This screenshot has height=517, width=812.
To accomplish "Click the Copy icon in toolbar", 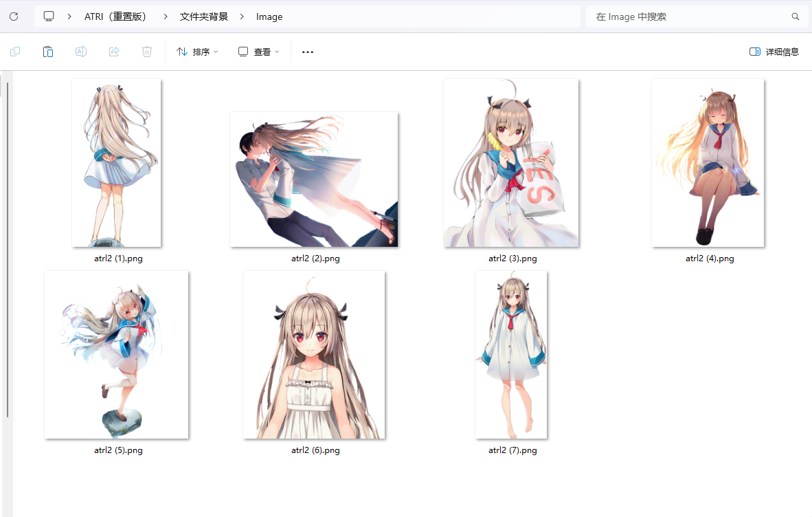I will coord(15,52).
